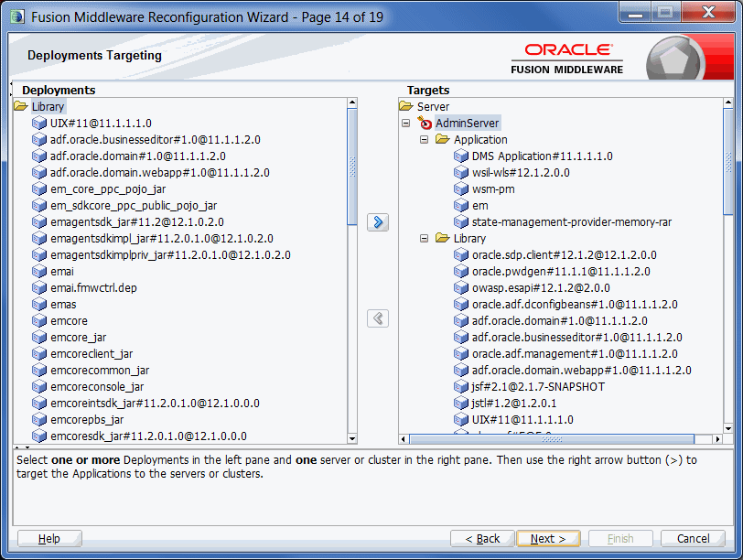Click the right arrow target button

(378, 222)
